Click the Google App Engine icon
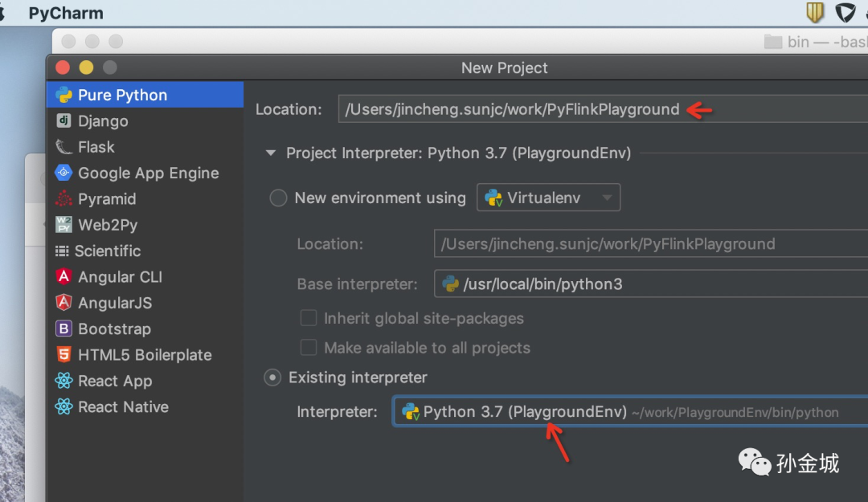Image resolution: width=868 pixels, height=502 pixels. (63, 173)
